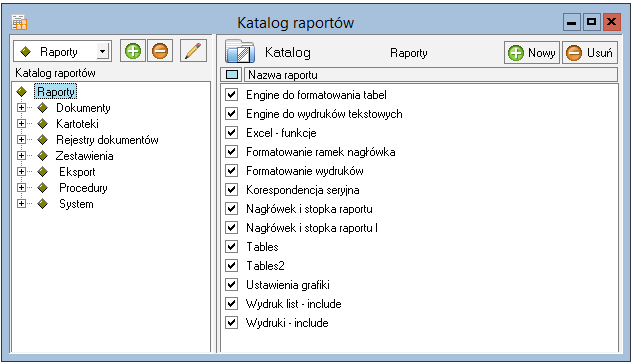Select System in catalog tree

coord(76,204)
